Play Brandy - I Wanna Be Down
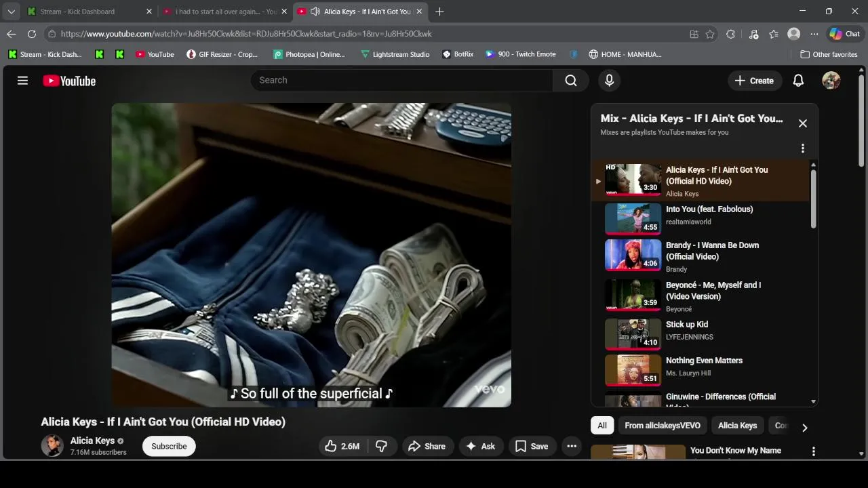This screenshot has width=868, height=488. [x=701, y=256]
